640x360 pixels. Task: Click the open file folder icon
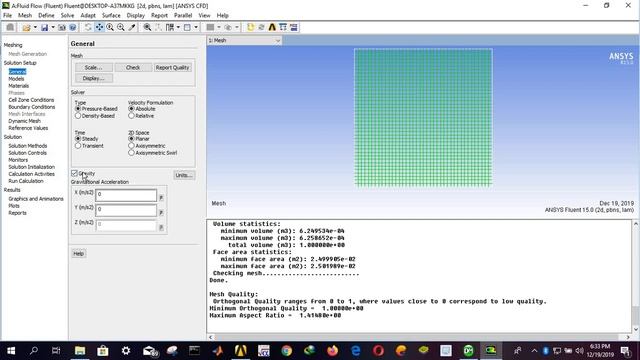point(27,27)
